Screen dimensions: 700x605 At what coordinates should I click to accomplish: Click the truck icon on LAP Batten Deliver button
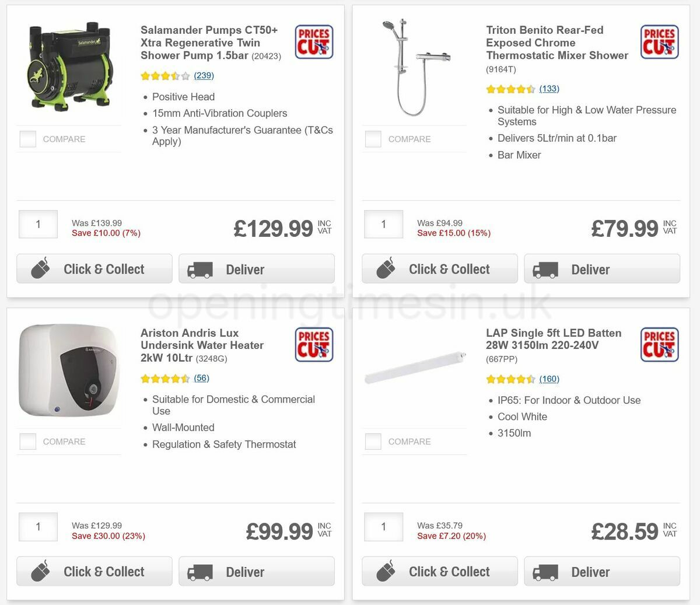click(545, 572)
